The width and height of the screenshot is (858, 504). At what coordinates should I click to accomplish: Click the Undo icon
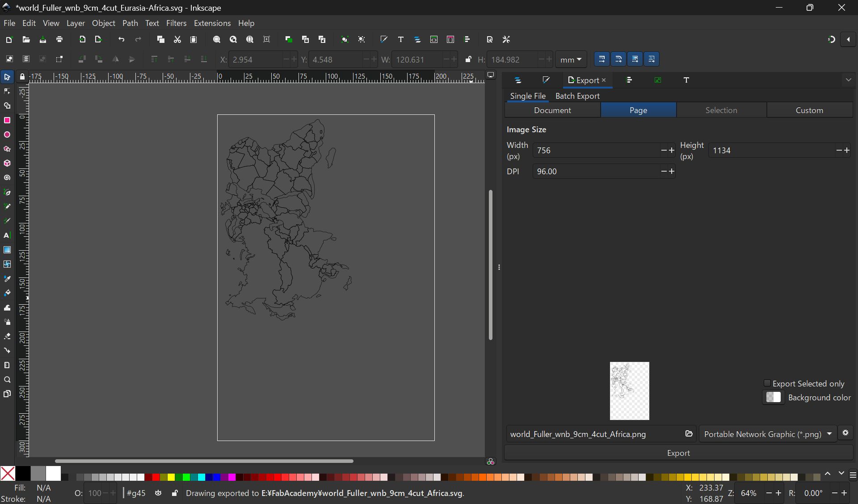pyautogui.click(x=122, y=40)
